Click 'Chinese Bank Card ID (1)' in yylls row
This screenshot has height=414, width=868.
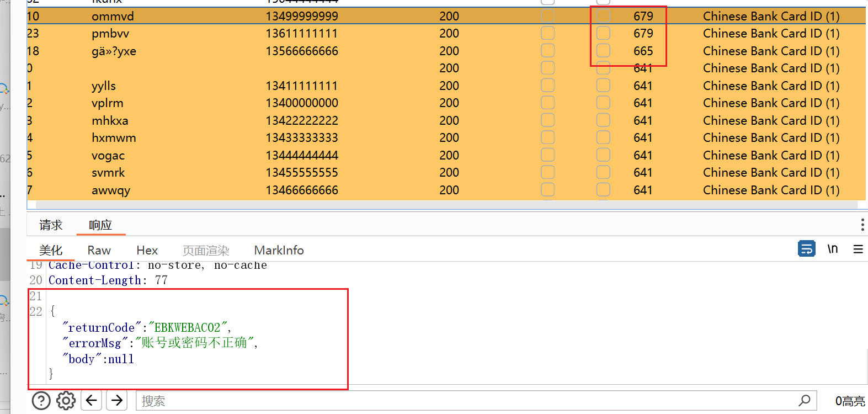[771, 86]
